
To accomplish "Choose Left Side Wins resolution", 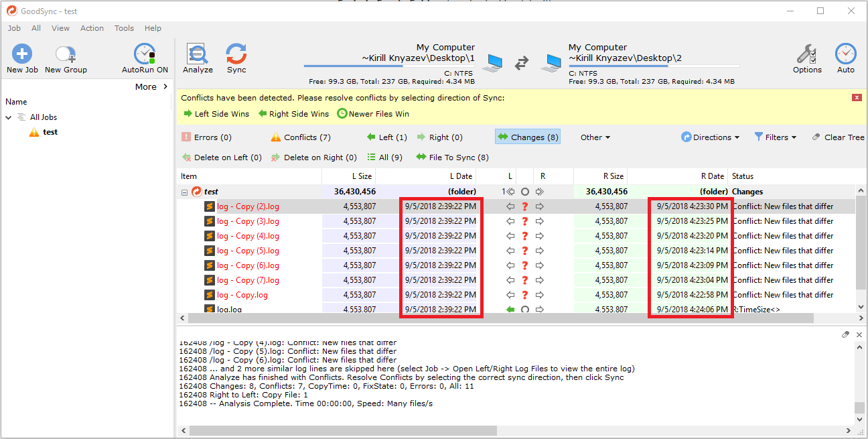I will [216, 114].
